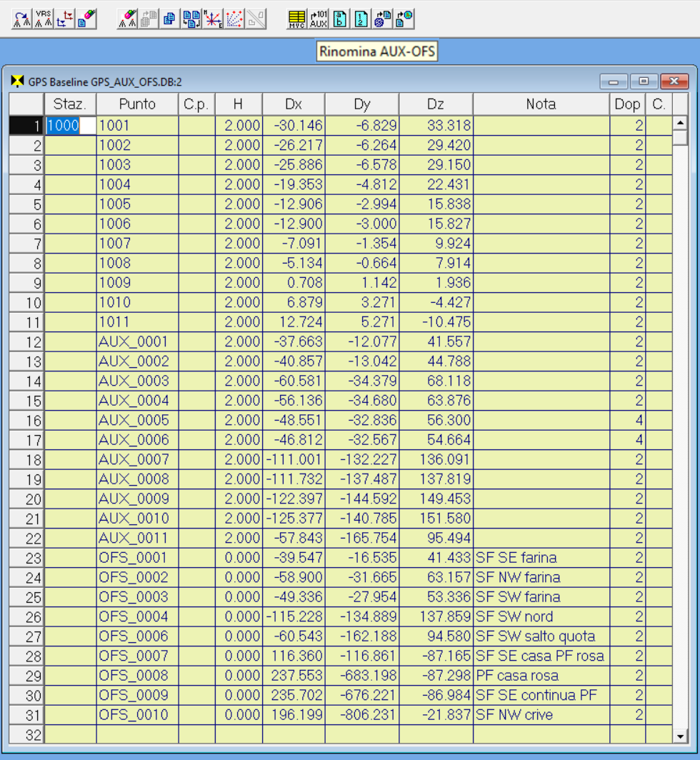
Task: Click the yellow MVC table icon
Action: [x=296, y=19]
